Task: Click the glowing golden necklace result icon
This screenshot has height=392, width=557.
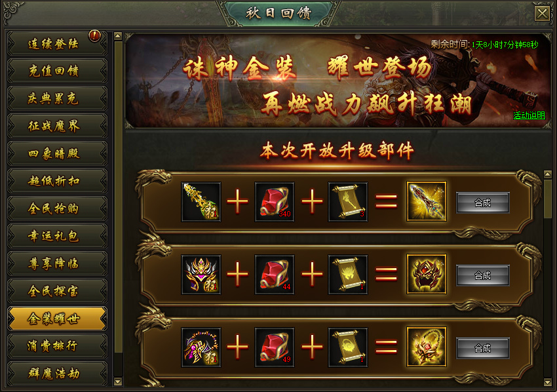Action: click(427, 347)
